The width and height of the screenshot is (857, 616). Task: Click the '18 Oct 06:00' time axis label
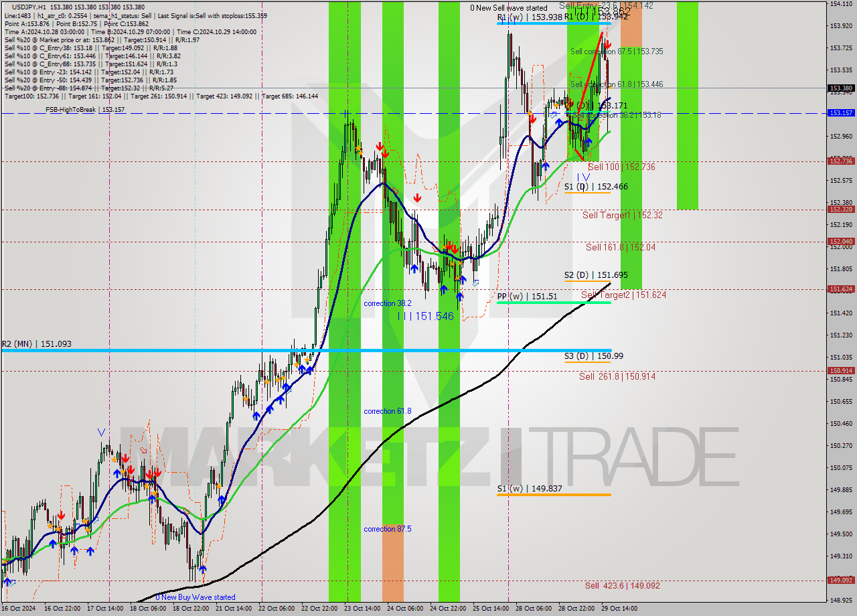click(148, 609)
